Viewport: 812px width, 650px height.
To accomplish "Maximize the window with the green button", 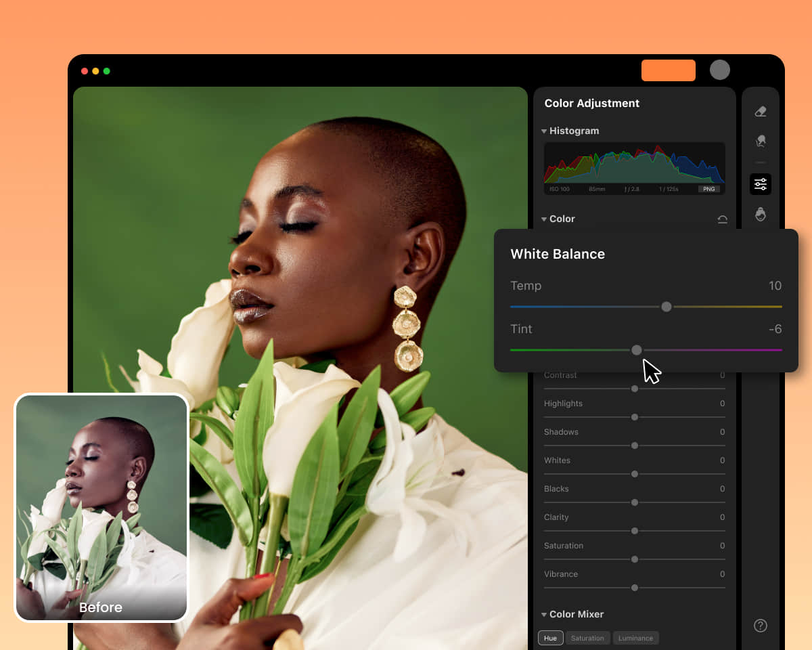I will coord(106,71).
